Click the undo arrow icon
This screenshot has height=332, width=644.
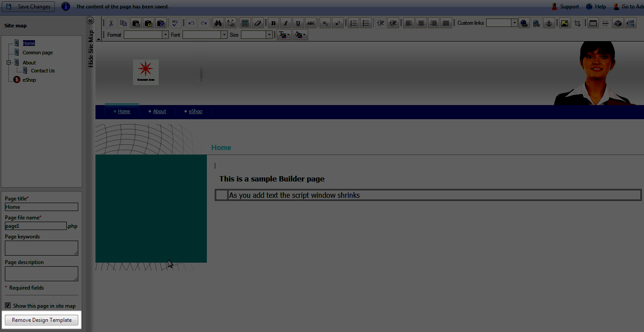(x=191, y=23)
